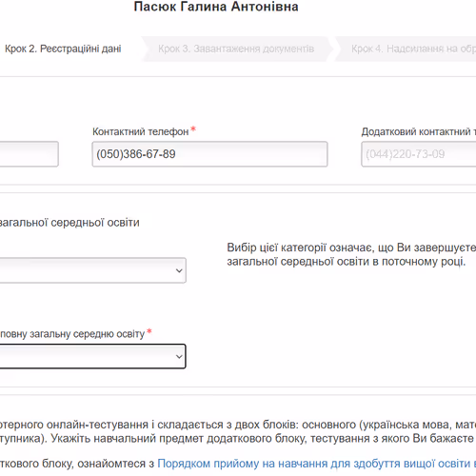Click the red asterisk beside середню освіту label
This screenshot has height=476, width=476.
(149, 331)
